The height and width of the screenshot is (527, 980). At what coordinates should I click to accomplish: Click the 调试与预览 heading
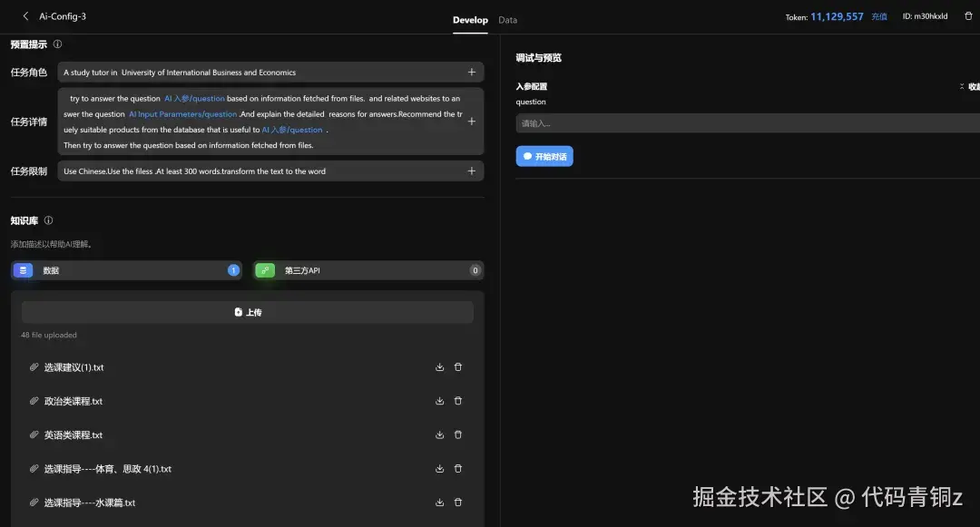(x=539, y=58)
